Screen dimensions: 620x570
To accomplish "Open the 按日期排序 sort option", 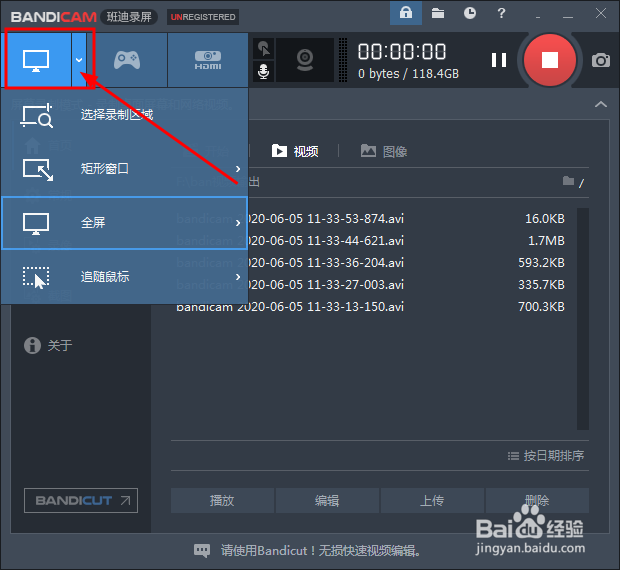I will pos(546,456).
